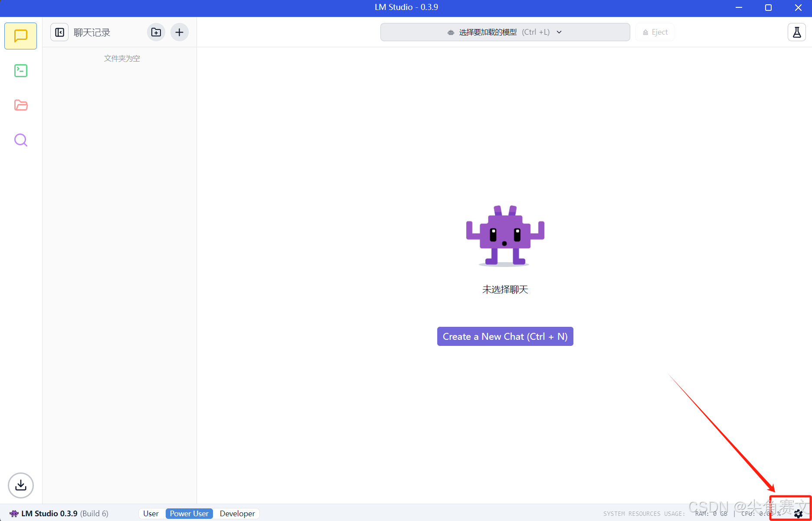Click the purple pixel mascot image
The height and width of the screenshot is (521, 812).
[x=505, y=235]
